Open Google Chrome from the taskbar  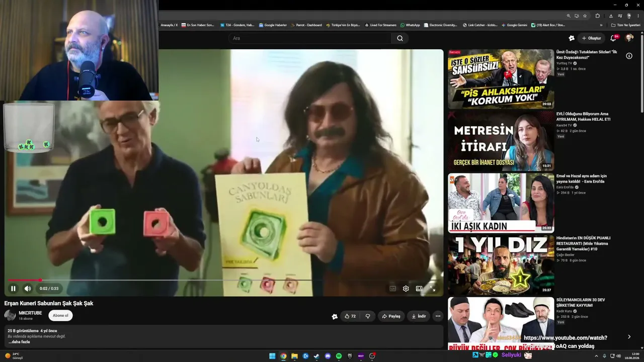pyautogui.click(x=283, y=356)
